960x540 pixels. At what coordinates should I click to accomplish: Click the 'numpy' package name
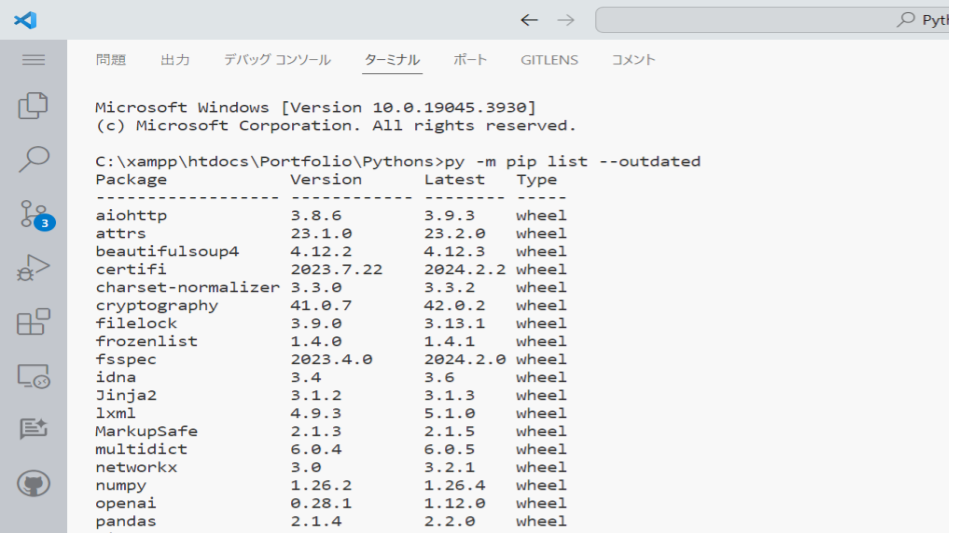point(121,486)
